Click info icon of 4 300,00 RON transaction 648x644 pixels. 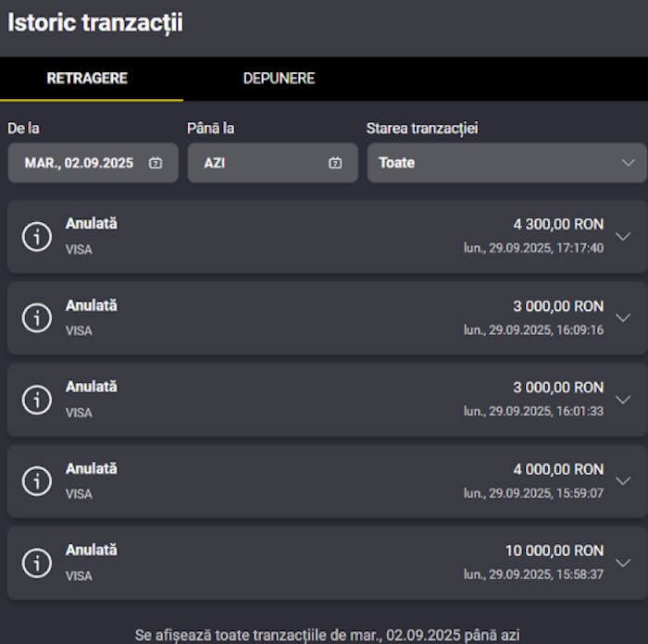(x=36, y=237)
